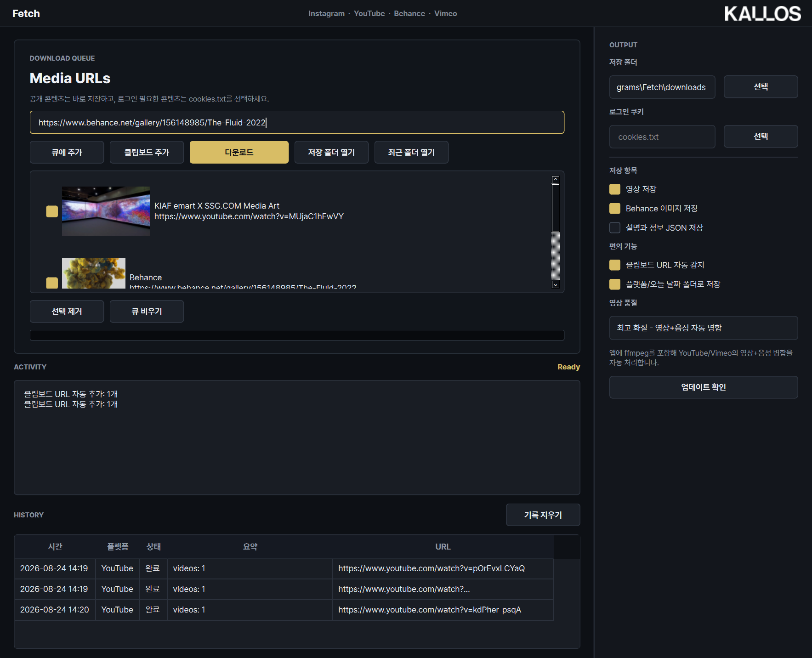The image size is (812, 658).
Task: Click the 상태 column header
Action: 153,546
